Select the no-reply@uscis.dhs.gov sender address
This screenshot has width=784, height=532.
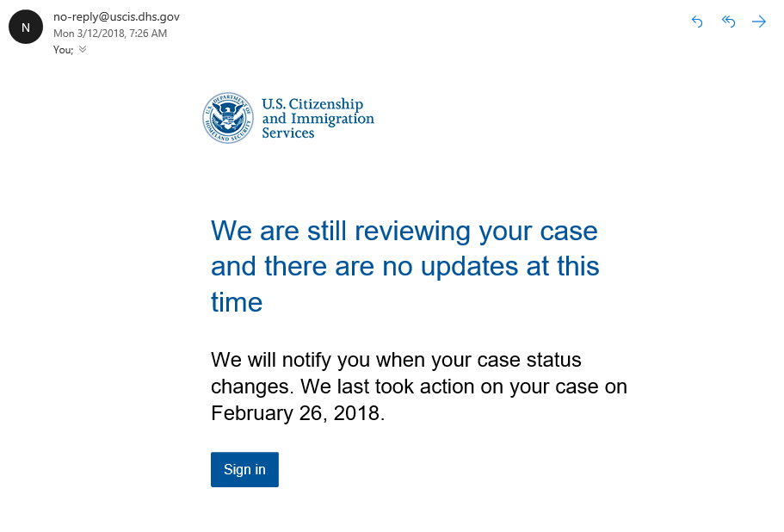(116, 16)
